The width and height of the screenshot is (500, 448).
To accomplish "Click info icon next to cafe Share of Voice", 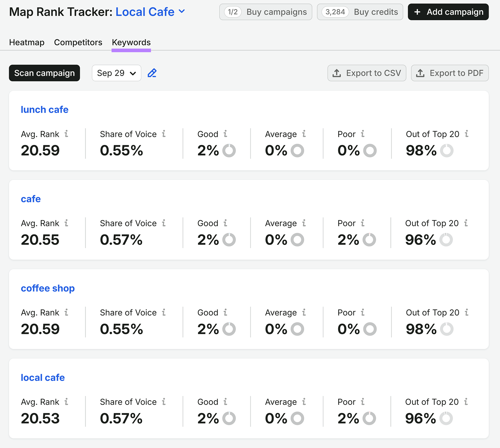I will (164, 223).
